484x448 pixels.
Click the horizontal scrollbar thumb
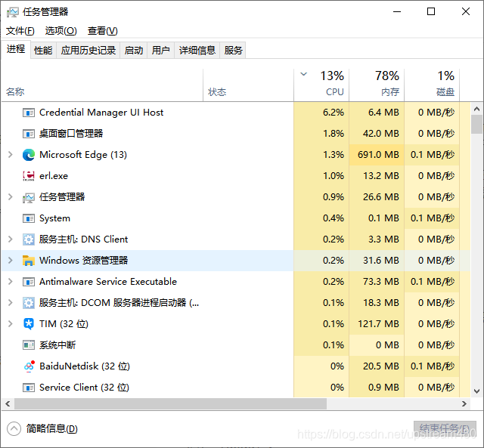click(x=170, y=404)
